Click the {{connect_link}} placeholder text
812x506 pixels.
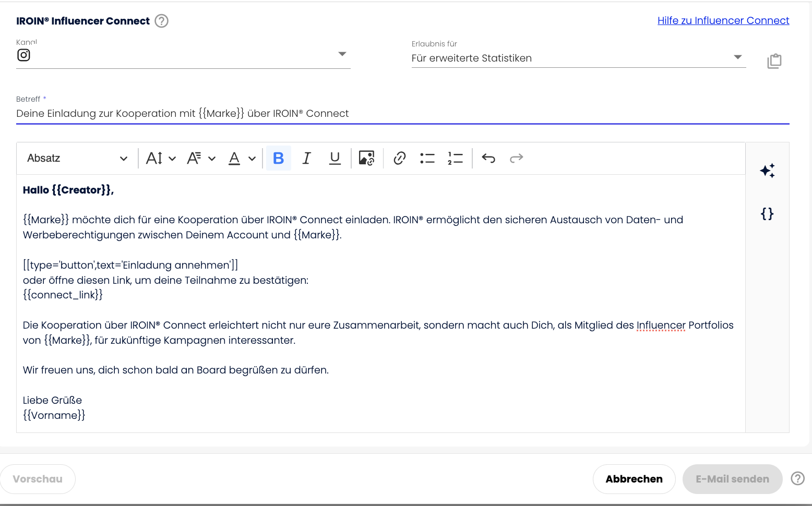(x=63, y=295)
